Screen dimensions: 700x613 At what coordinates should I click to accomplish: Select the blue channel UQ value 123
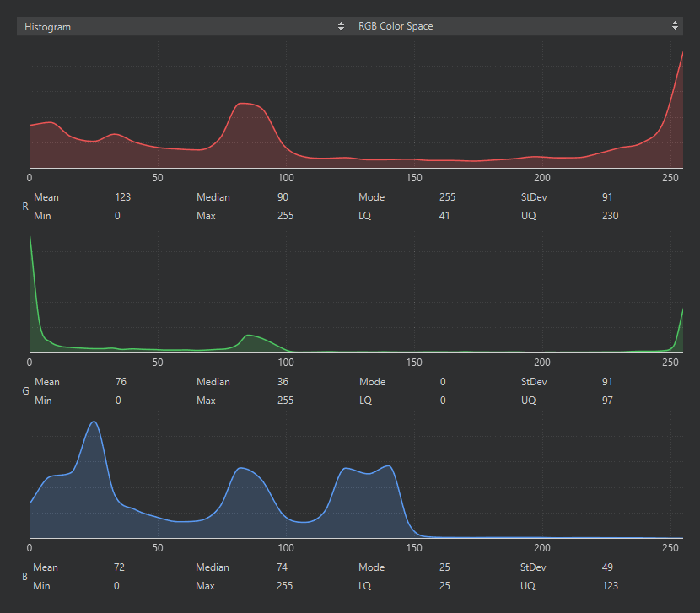[610, 586]
